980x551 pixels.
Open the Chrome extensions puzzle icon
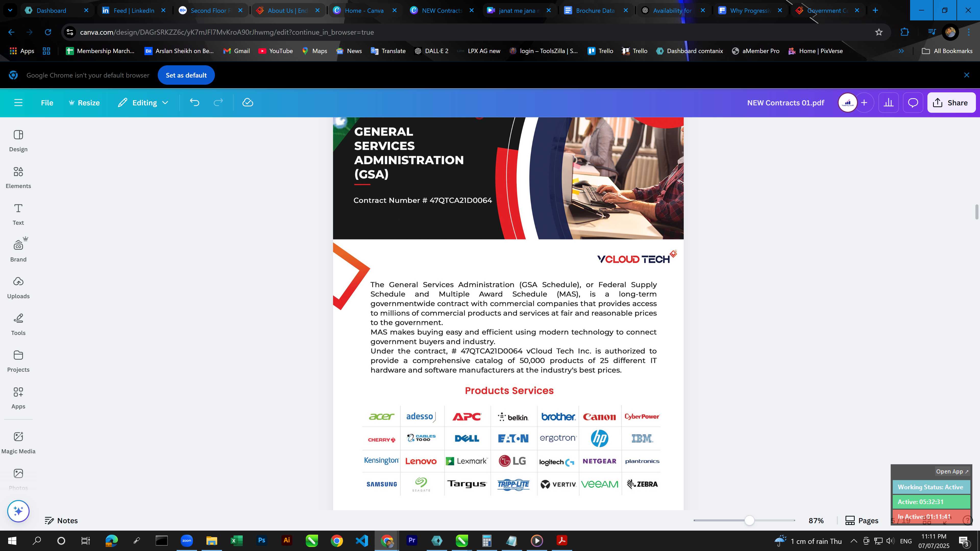click(x=905, y=32)
